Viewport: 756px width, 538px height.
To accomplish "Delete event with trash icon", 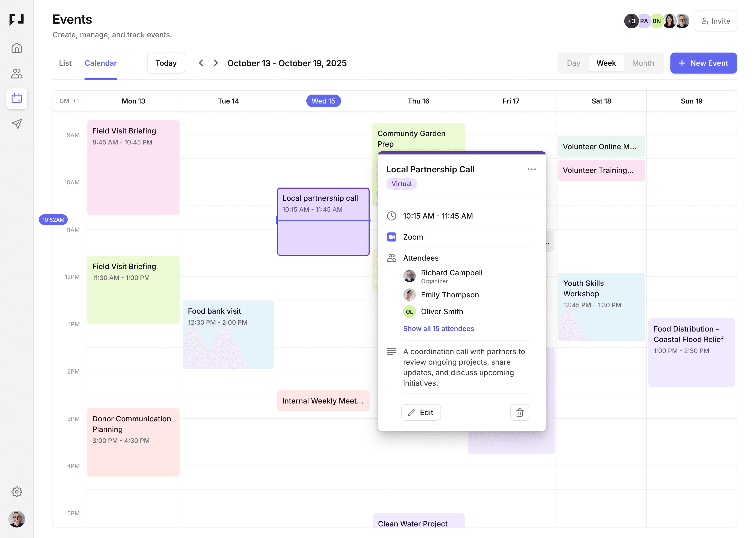I will coord(519,412).
